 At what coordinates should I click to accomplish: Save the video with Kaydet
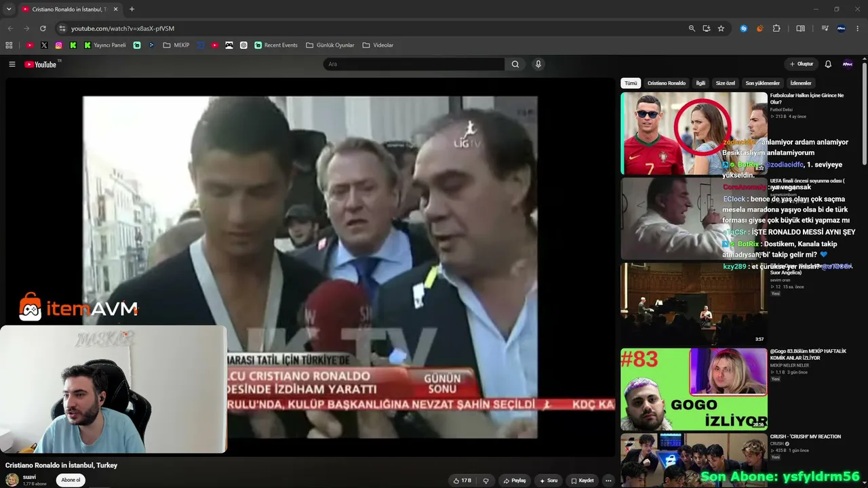[x=583, y=481]
